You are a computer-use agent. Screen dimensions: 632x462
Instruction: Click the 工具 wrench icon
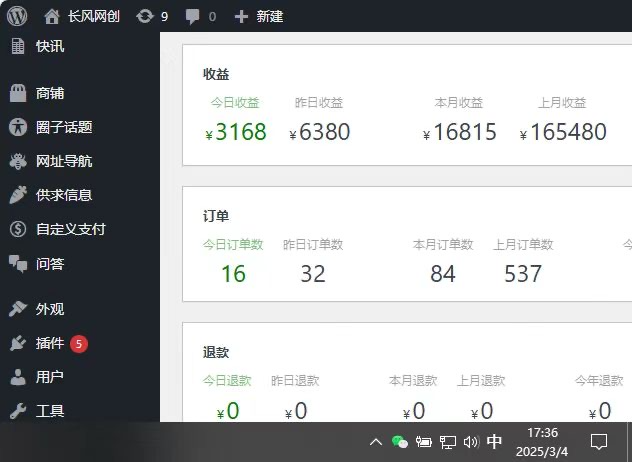click(x=18, y=411)
